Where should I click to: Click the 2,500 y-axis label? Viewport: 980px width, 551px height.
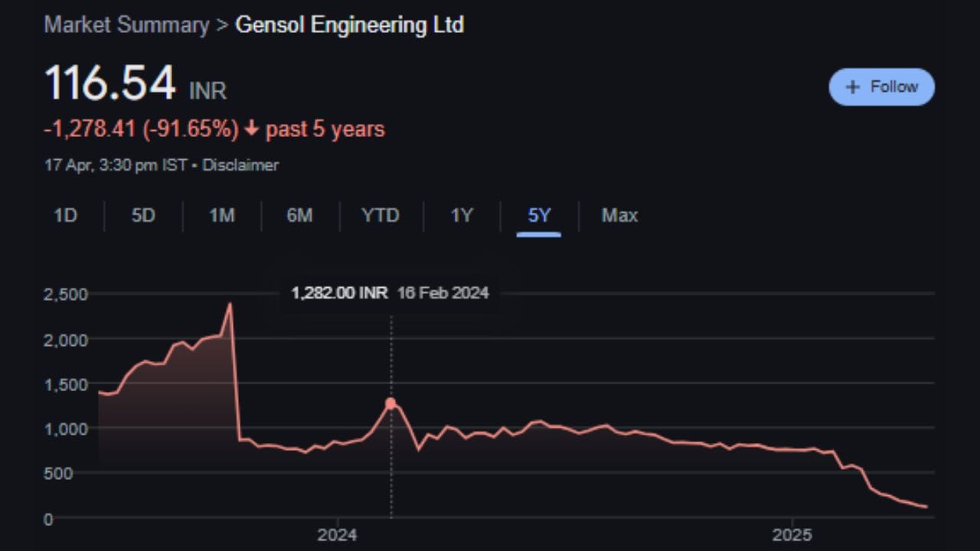pyautogui.click(x=67, y=295)
